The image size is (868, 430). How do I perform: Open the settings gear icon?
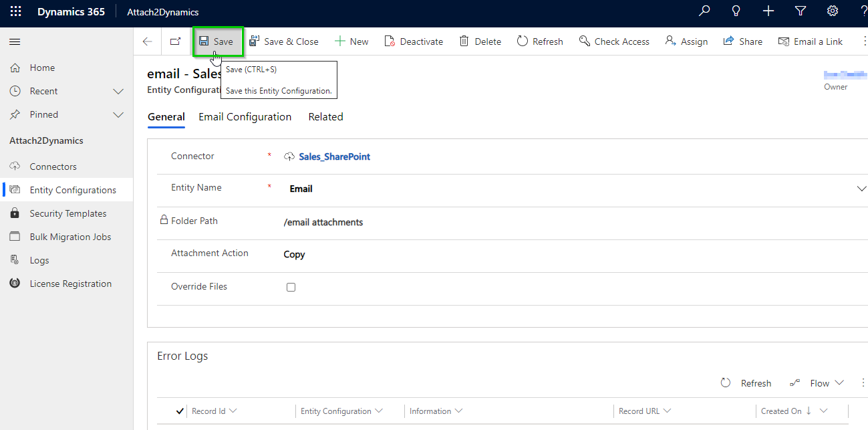(833, 11)
